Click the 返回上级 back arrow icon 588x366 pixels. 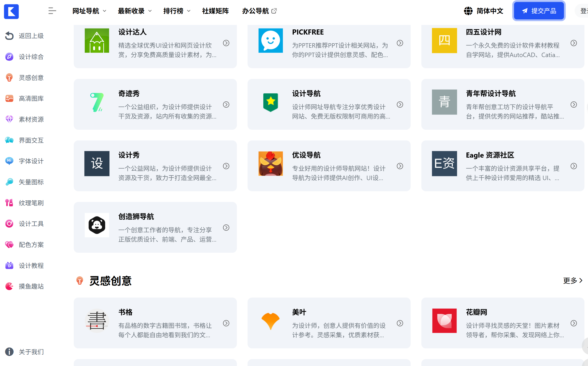9,36
